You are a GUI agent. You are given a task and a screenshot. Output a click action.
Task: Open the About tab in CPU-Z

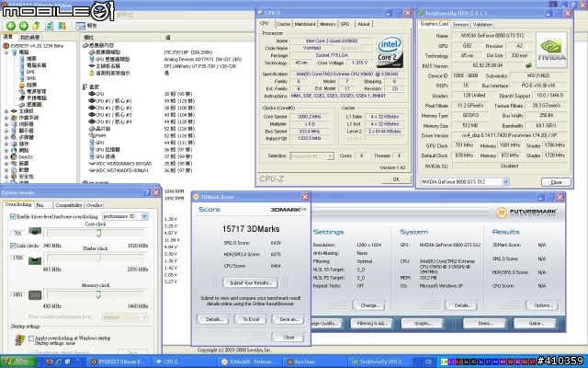[x=364, y=24]
